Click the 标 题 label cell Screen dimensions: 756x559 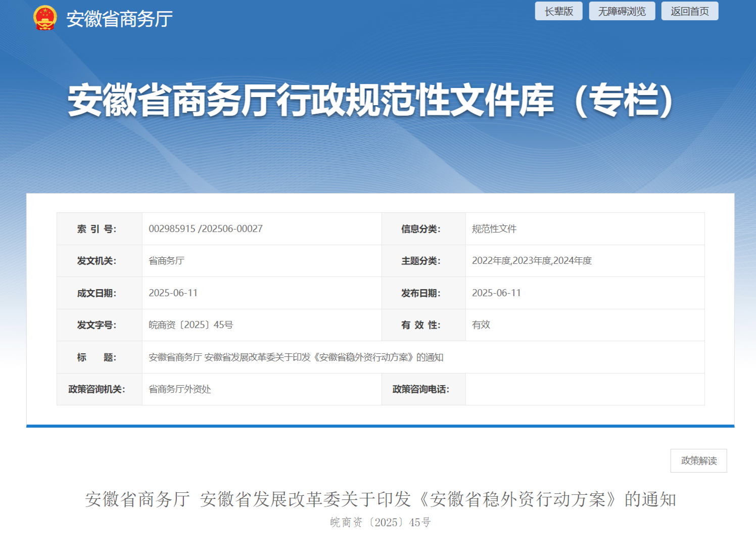point(99,357)
